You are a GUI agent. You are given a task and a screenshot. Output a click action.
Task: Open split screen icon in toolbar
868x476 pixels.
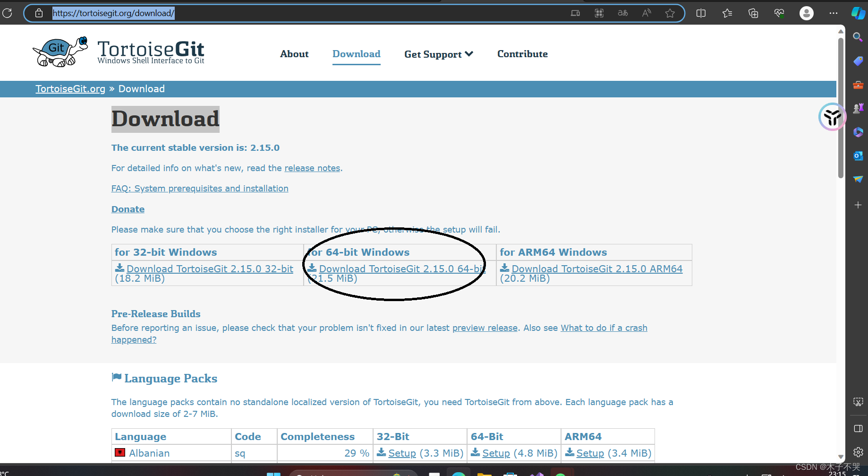pos(701,13)
